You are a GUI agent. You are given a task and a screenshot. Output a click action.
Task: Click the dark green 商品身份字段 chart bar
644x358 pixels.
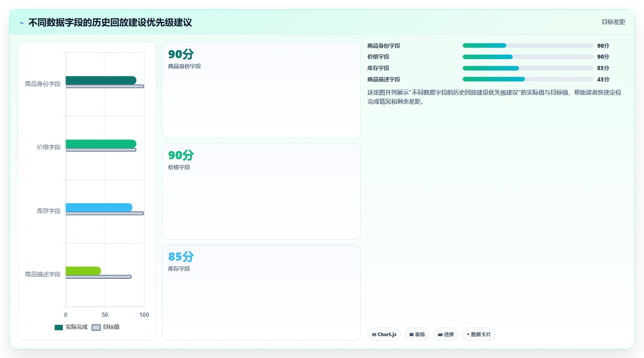pos(101,81)
